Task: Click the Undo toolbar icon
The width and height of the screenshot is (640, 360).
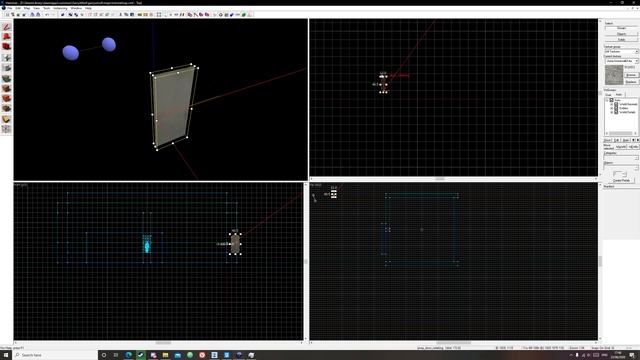Action: pos(47,15)
